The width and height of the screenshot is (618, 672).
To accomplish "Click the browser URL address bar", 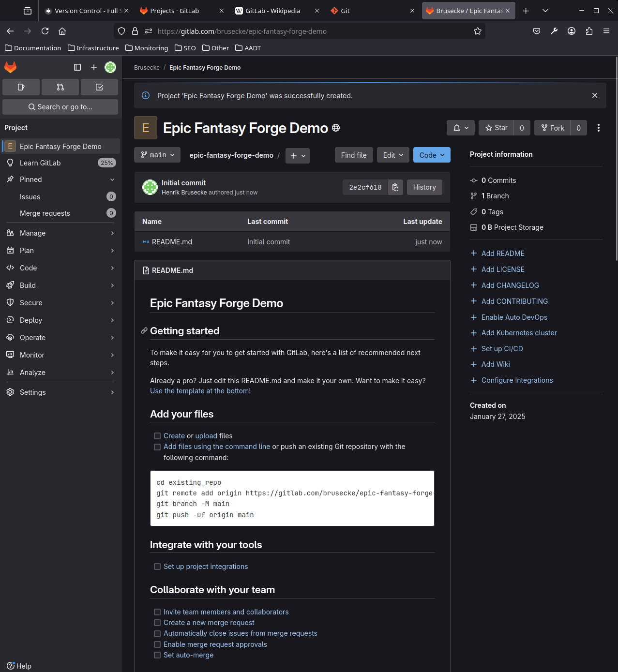I will tap(300, 31).
